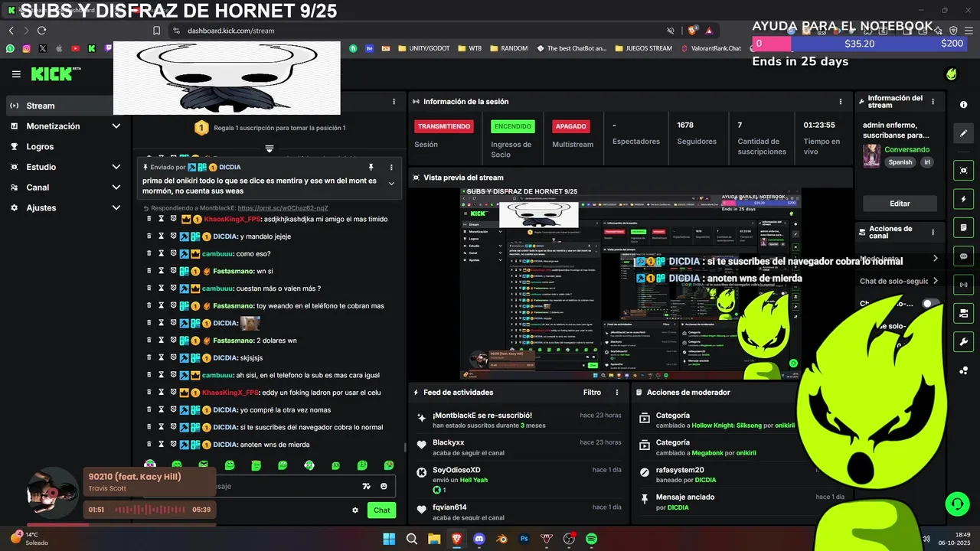Screen dimensions: 980x551
Task: Open the emoji picker in the chat input
Action: (x=384, y=486)
